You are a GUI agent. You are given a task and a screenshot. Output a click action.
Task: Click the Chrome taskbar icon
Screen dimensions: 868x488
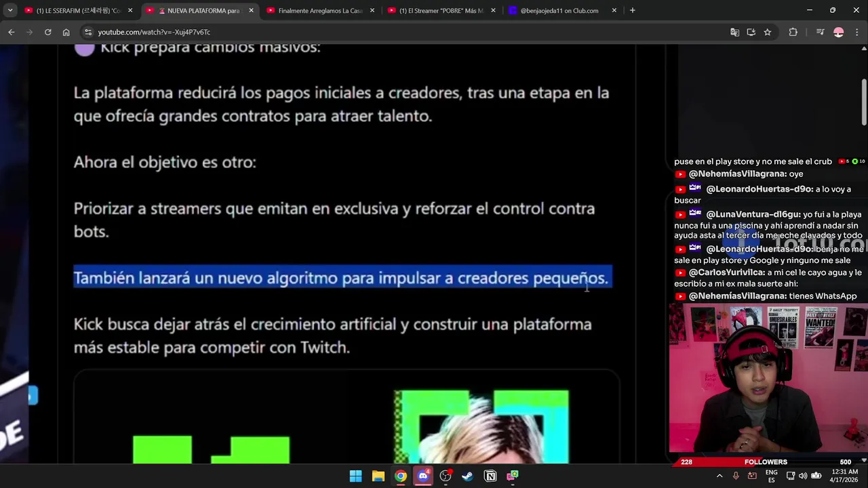point(401,476)
